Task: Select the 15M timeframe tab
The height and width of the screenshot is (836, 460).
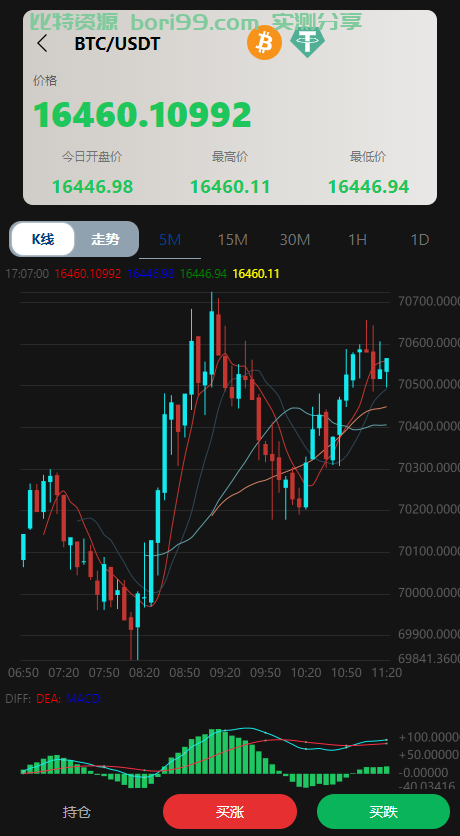Action: pos(232,240)
